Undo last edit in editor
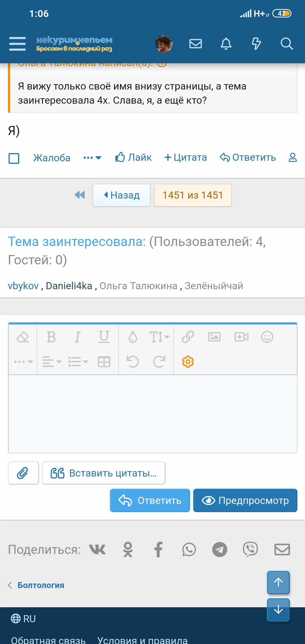The image size is (305, 644). [x=133, y=362]
